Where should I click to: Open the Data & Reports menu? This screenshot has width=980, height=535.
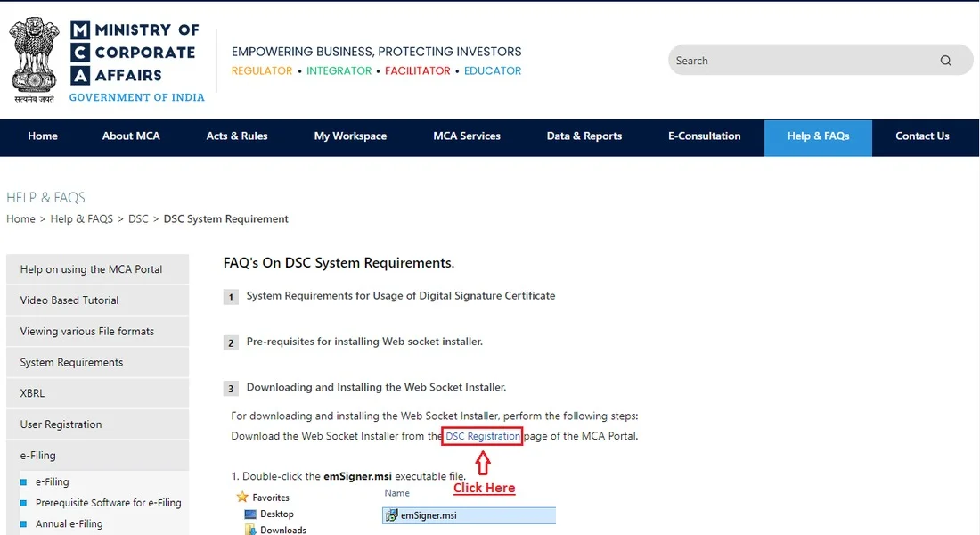click(584, 136)
